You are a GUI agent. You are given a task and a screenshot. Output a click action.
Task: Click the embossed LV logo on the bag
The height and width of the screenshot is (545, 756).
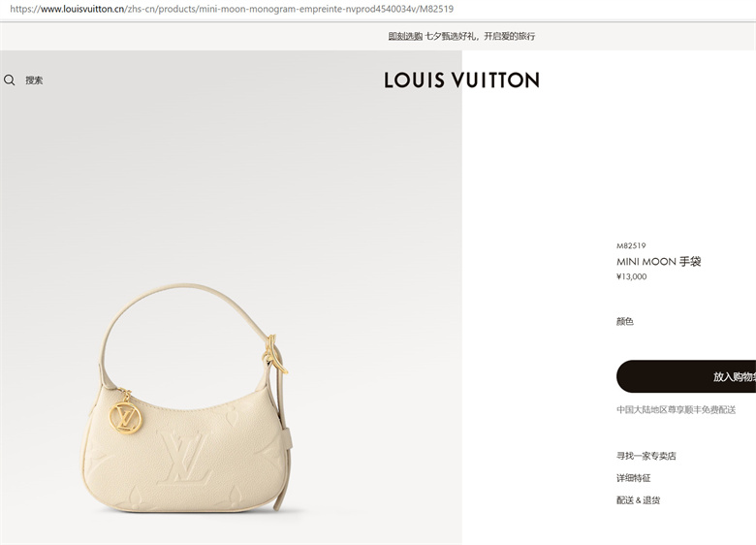[186, 457]
